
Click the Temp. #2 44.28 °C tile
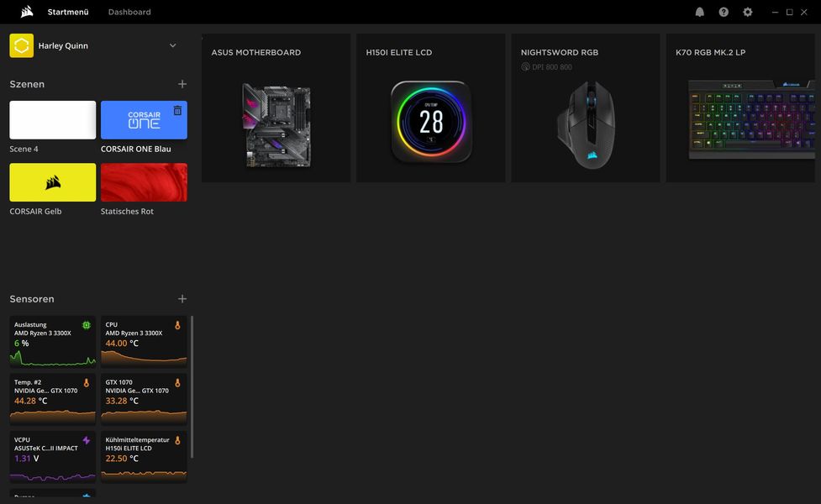pos(52,399)
